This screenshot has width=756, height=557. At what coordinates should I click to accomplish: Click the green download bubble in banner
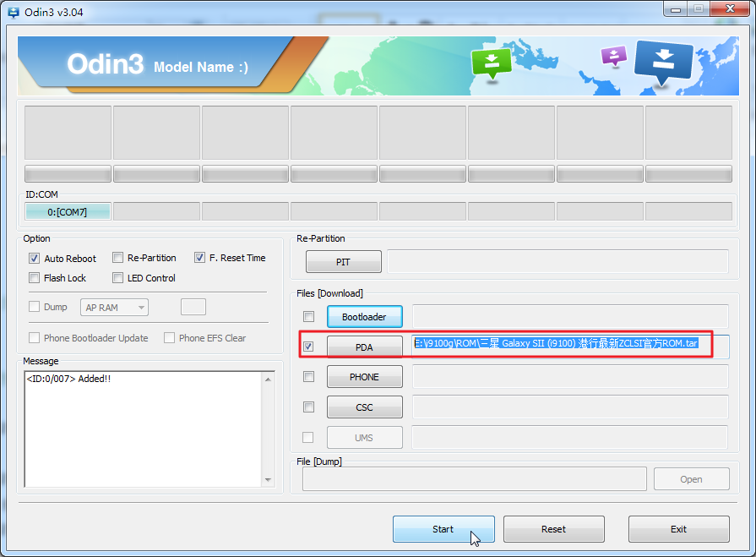pos(492,63)
